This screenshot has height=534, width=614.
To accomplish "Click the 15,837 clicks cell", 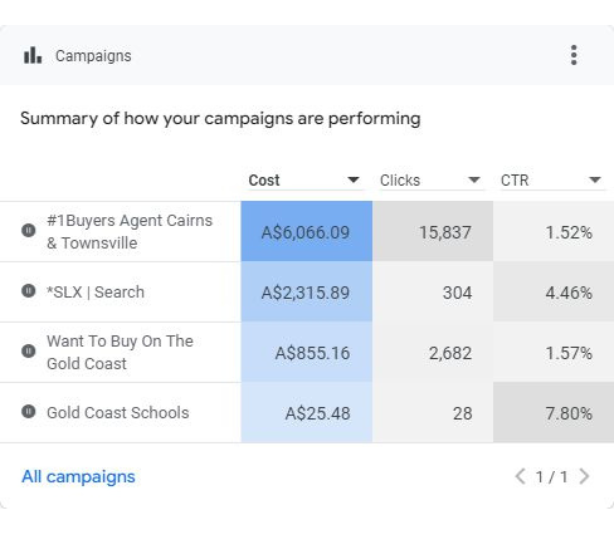I will (432, 232).
